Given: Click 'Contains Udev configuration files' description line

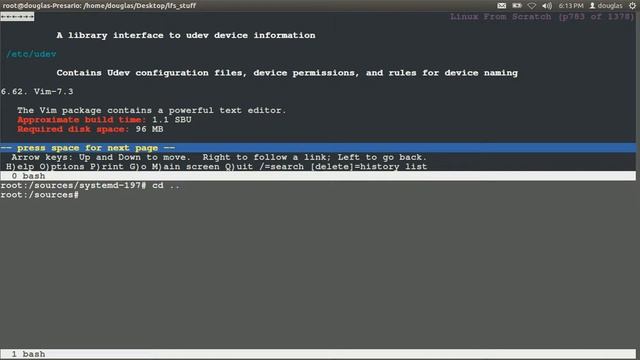Looking at the screenshot, I should point(287,73).
